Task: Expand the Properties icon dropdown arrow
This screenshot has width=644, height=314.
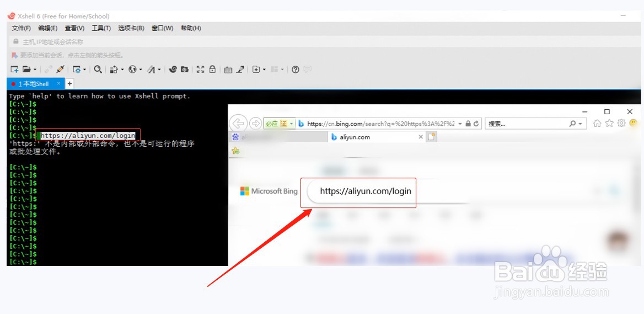Action: click(x=84, y=70)
